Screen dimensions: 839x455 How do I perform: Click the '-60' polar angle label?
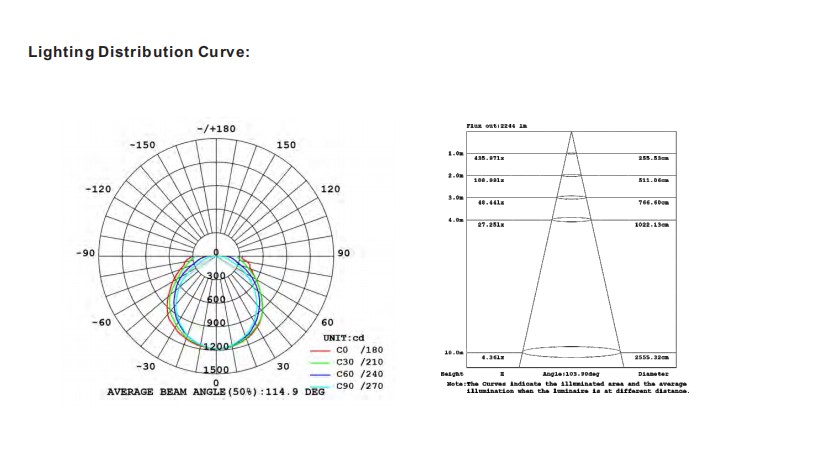point(101,323)
